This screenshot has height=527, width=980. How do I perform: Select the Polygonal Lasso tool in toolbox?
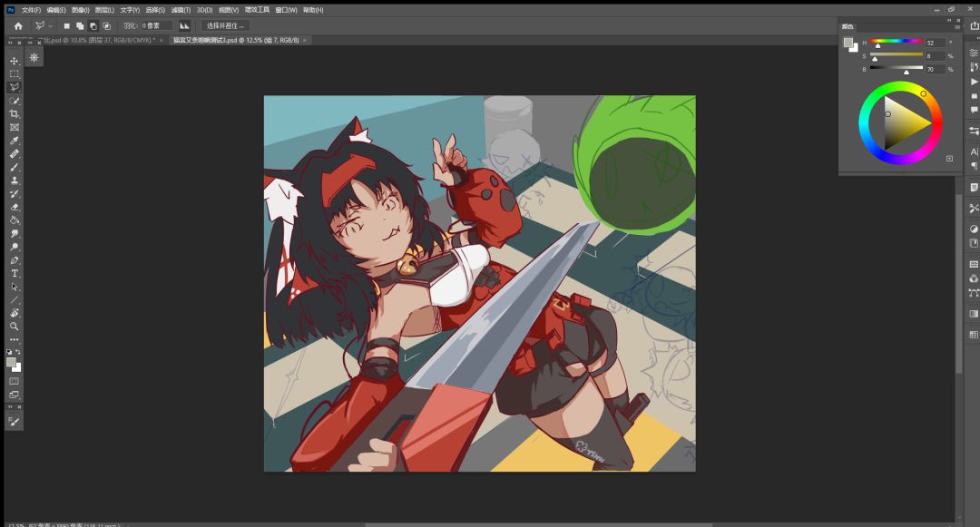[x=15, y=87]
